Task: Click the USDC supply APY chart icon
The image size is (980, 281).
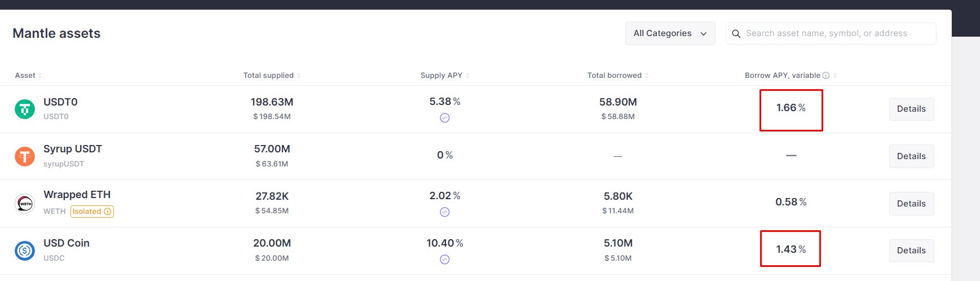Action: [445, 260]
